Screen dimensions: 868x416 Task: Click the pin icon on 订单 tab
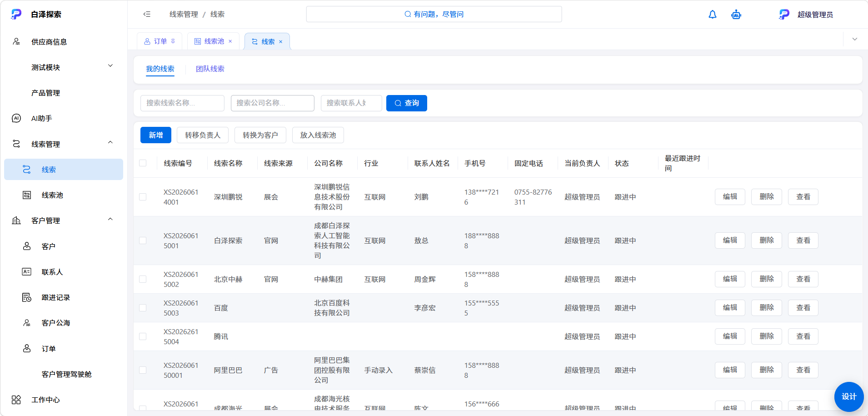pos(173,41)
